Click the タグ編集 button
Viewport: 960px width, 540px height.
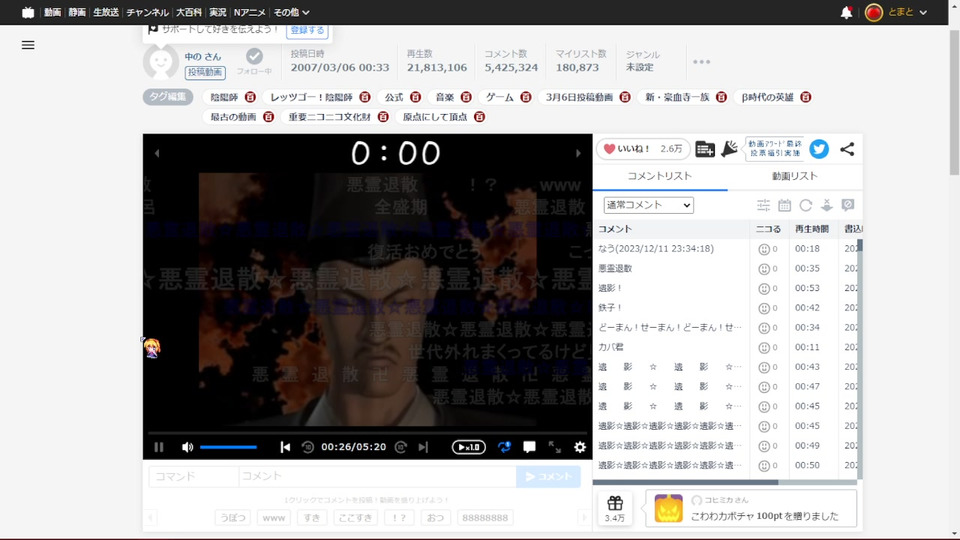click(168, 97)
